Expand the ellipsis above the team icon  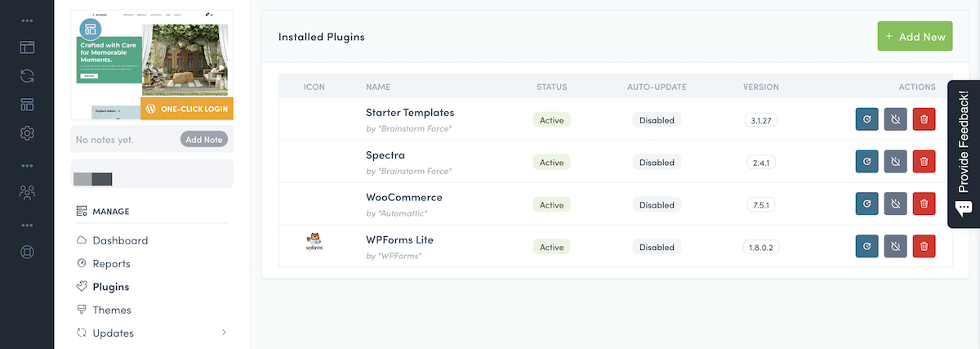coord(27,166)
